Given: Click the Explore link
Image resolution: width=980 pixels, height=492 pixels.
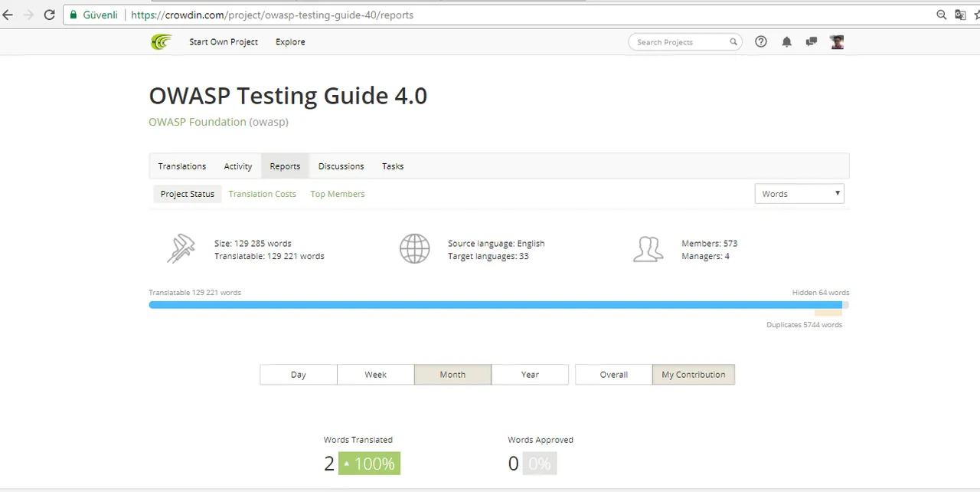Looking at the screenshot, I should [290, 42].
